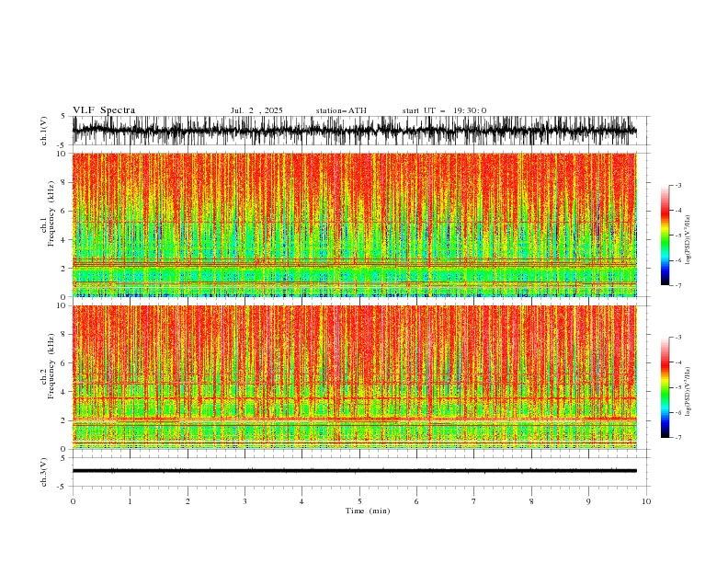Viewport: 728px width, 563px height.
Task: Click the "7" tick on time axis
Action: [474, 501]
